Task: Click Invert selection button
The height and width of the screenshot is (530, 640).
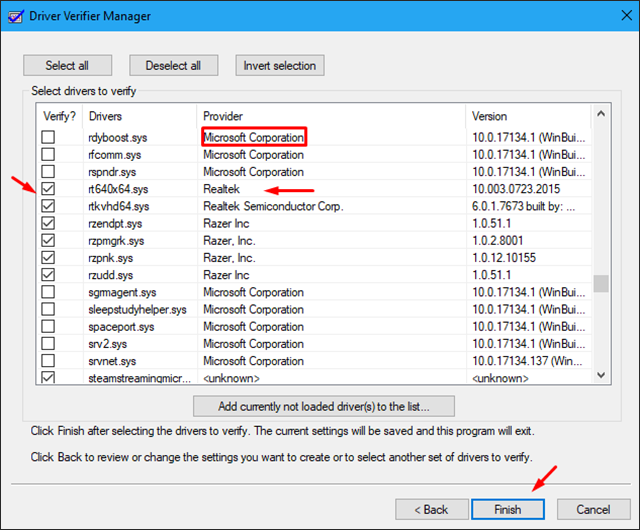Action: point(280,65)
